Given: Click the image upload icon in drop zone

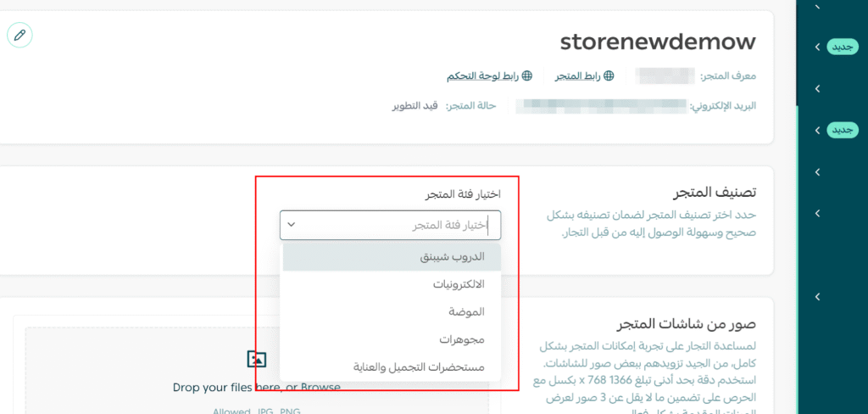Looking at the screenshot, I should (x=257, y=359).
